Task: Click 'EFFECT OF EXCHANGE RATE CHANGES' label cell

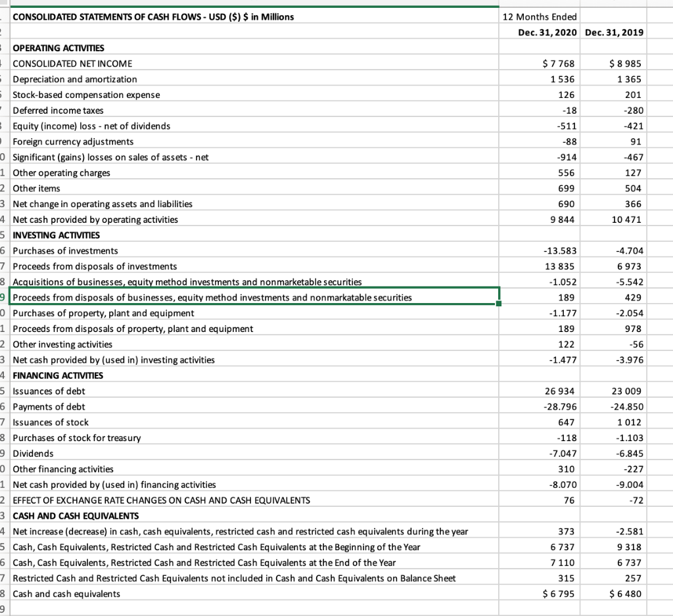Action: point(254,500)
